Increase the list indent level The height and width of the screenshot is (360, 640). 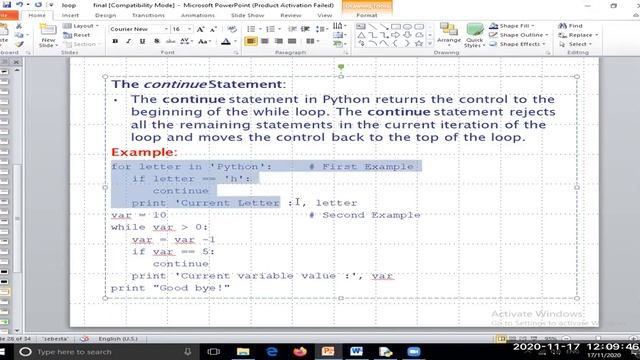(305, 29)
